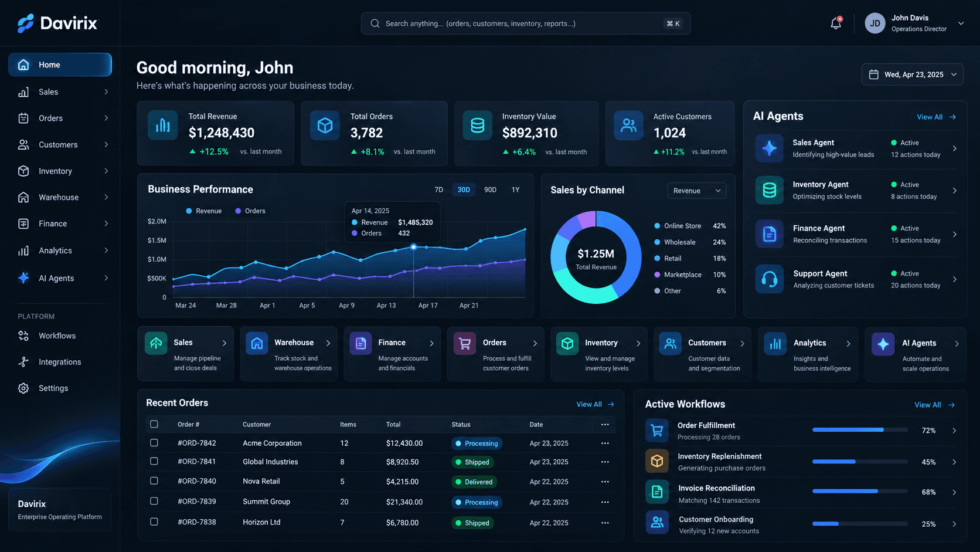980x552 pixels.
Task: Expand the Sales sidebar submenu
Action: [106, 92]
